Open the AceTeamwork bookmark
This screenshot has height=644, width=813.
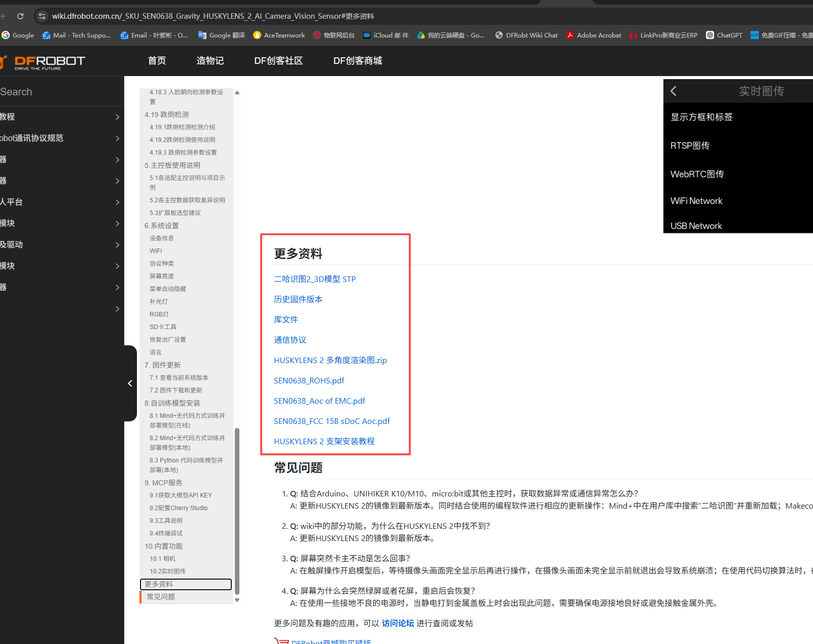(x=279, y=35)
